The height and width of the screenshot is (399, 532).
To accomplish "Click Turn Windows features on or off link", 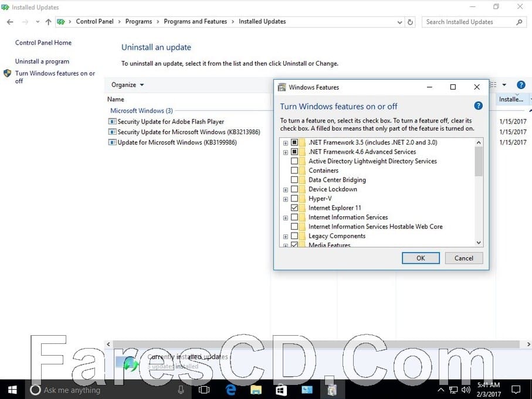I will [55, 77].
